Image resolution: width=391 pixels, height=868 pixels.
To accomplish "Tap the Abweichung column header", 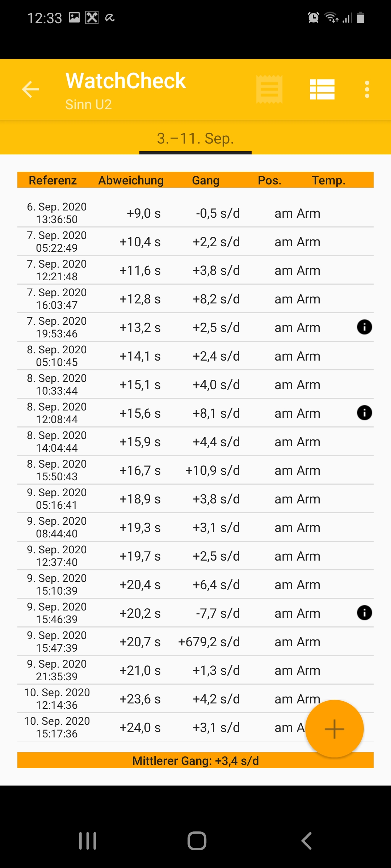I will pyautogui.click(x=131, y=180).
